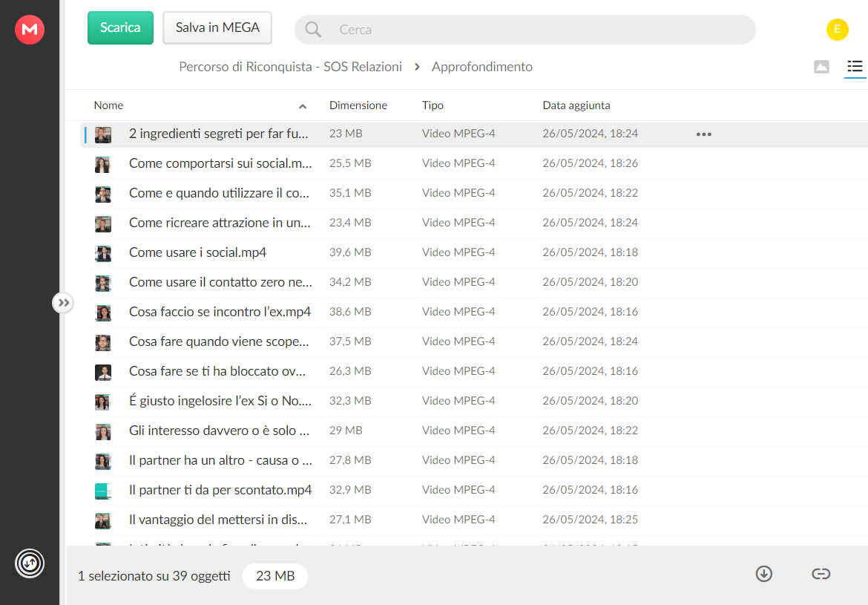Click the MEGA logo icon
Image resolution: width=868 pixels, height=605 pixels.
click(30, 30)
